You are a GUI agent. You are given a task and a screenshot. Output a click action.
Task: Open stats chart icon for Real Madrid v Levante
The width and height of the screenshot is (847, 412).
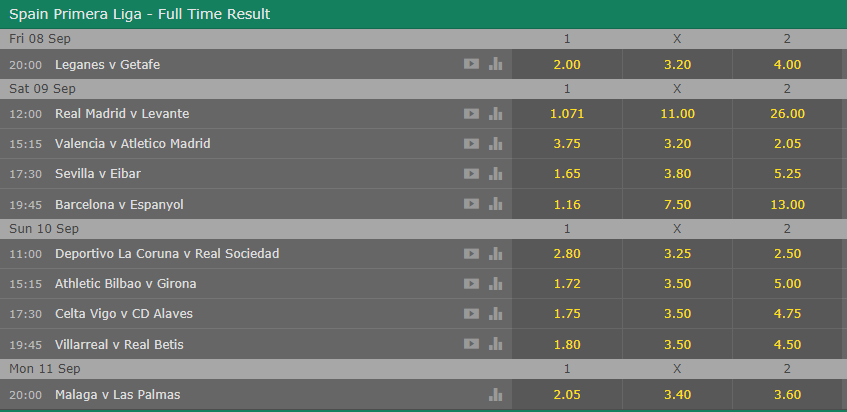[x=495, y=113]
